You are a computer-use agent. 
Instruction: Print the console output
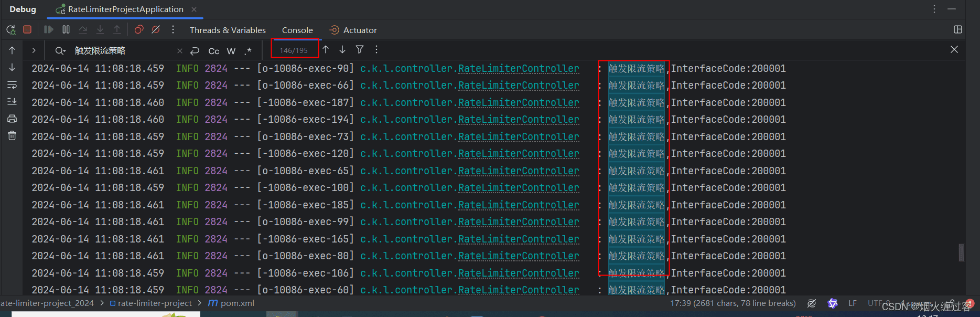pyautogui.click(x=12, y=119)
